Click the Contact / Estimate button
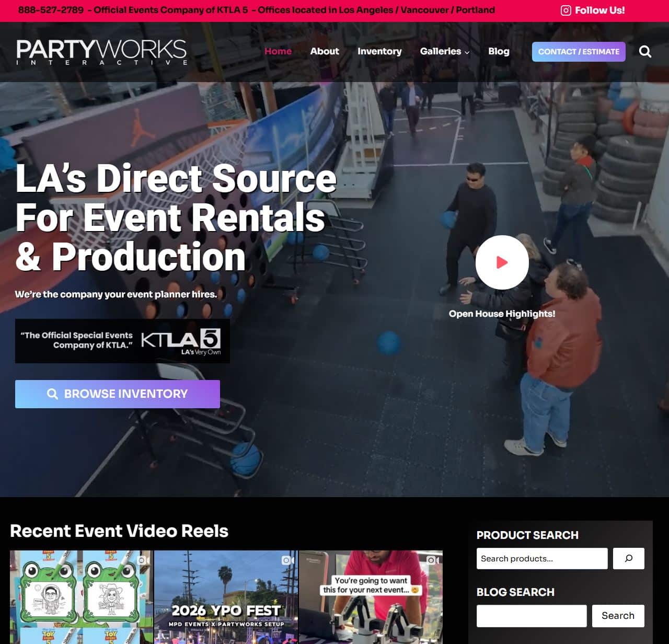This screenshot has width=669, height=644. click(579, 52)
